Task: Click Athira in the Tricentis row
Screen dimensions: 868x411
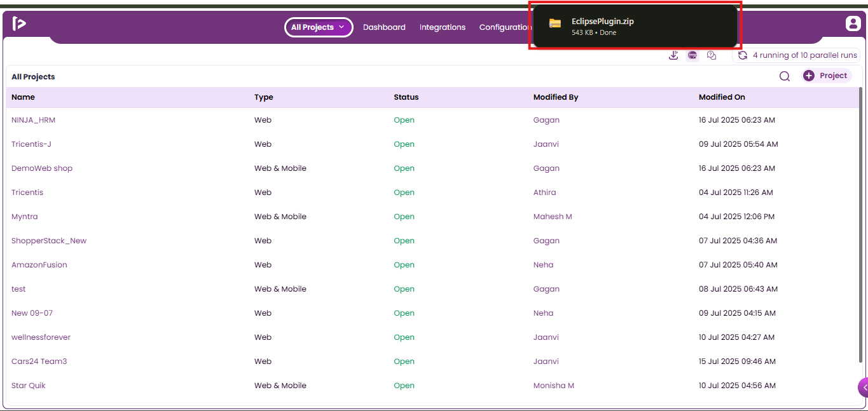Action: 545,192
